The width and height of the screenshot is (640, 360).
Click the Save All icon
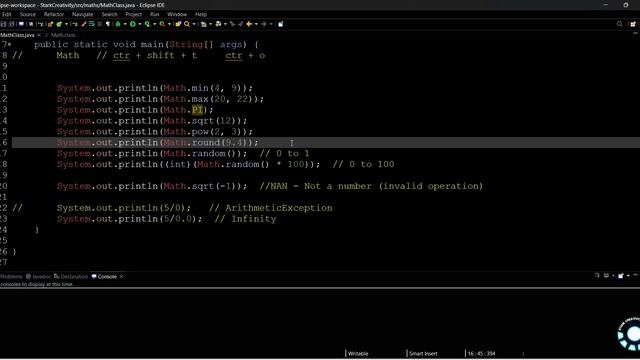(12, 24)
